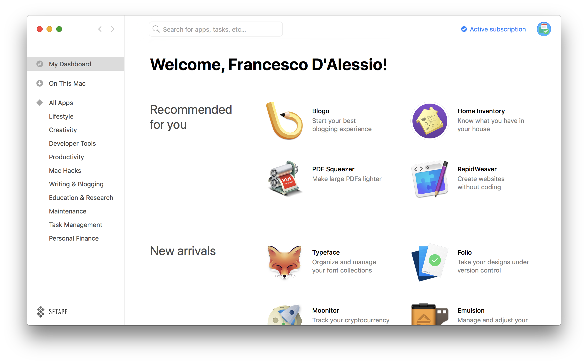588x364 pixels.
Task: Click 'Know what you have in your house'
Action: pos(491,125)
